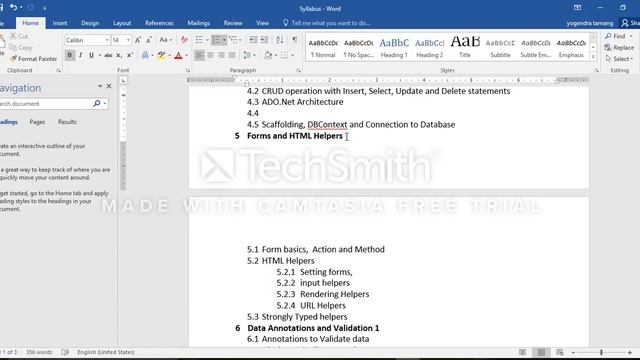The width and height of the screenshot is (640, 360).
Task: Show the Pages tab in Navigation pane
Action: point(37,122)
